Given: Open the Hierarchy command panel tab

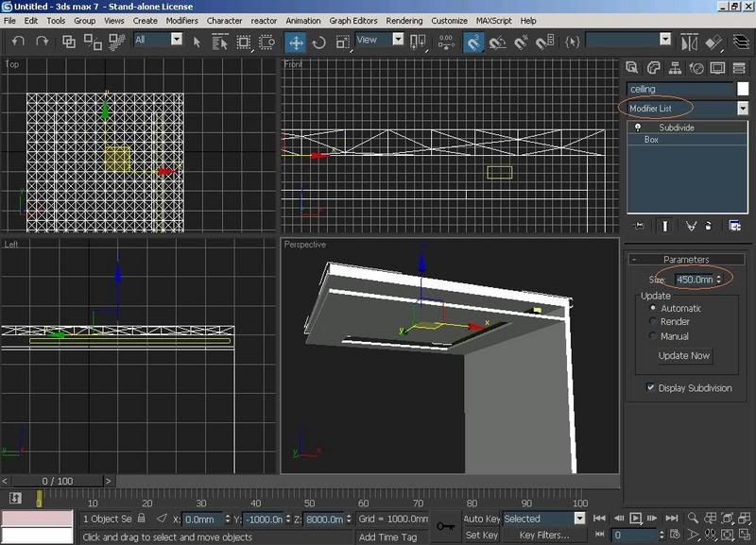Looking at the screenshot, I should [x=675, y=68].
